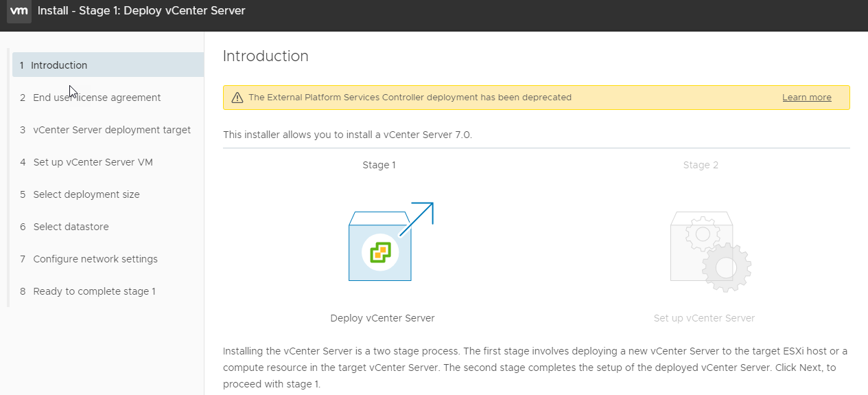Select vCenter Server deployment target step
The image size is (868, 395).
112,130
